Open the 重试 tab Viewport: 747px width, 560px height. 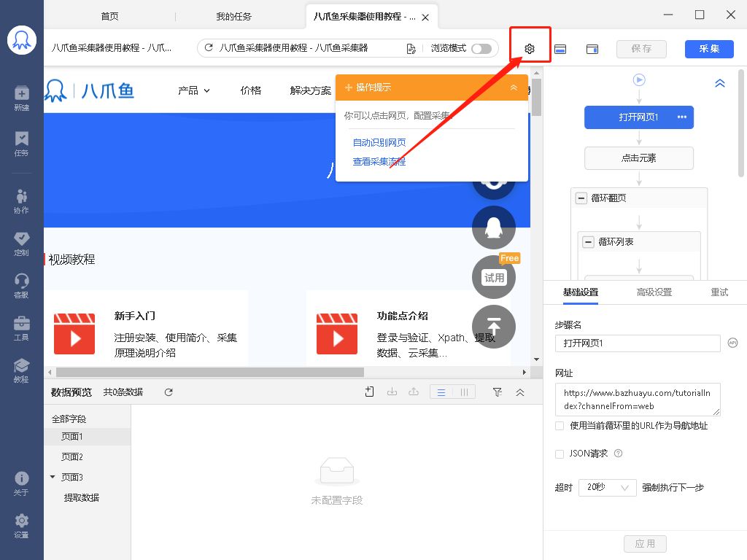(719, 292)
